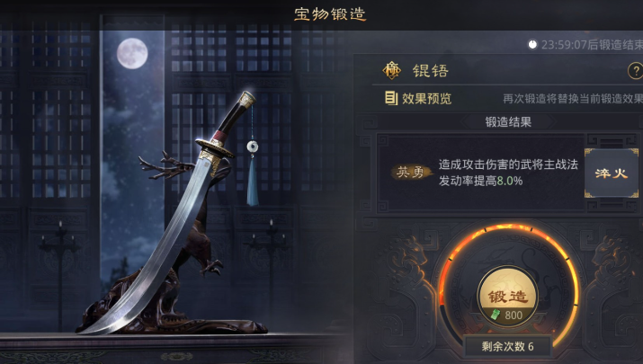Tap the green jade currency icon
Image resolution: width=643 pixels, height=364 pixels.
pos(496,315)
